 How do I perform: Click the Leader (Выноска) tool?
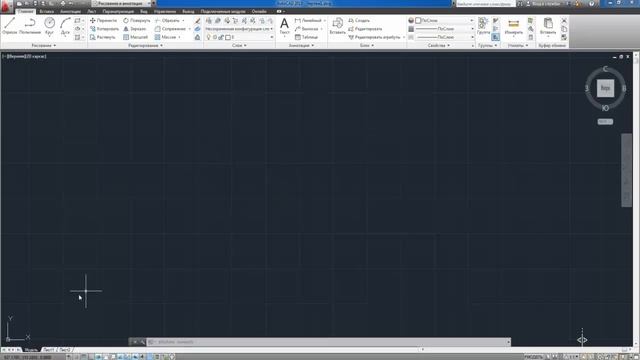pyautogui.click(x=307, y=29)
